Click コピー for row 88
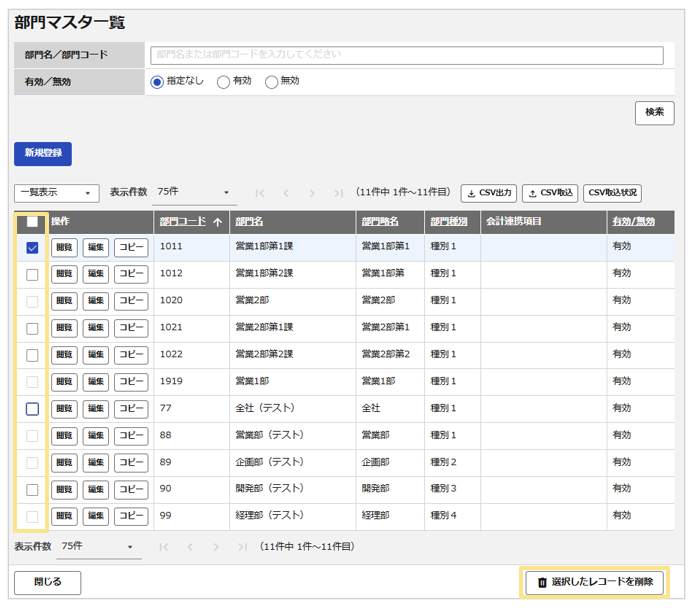695x612 pixels. (131, 436)
